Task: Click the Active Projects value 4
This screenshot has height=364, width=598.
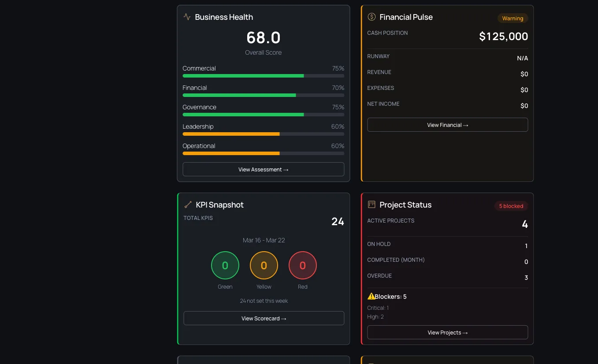Action: pos(525,224)
